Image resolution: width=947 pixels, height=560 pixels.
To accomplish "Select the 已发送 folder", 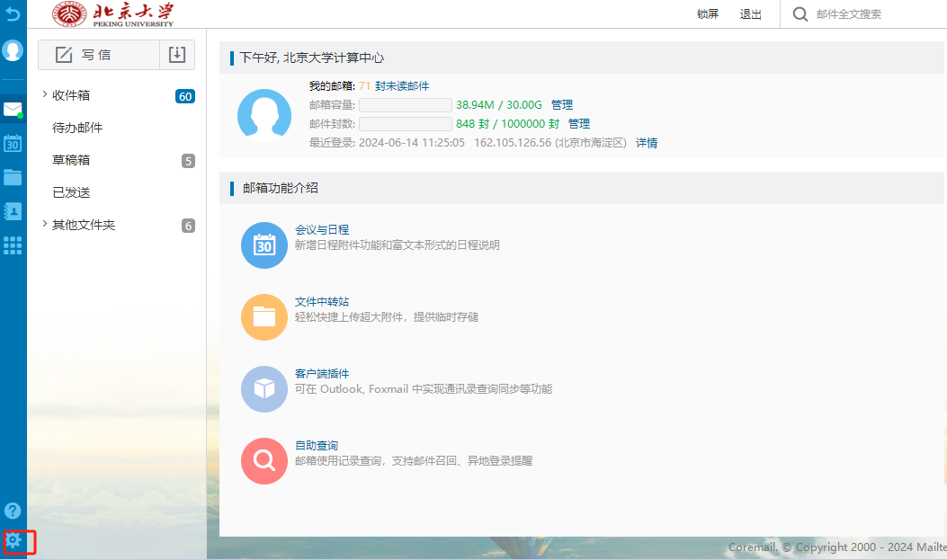I will [71, 192].
